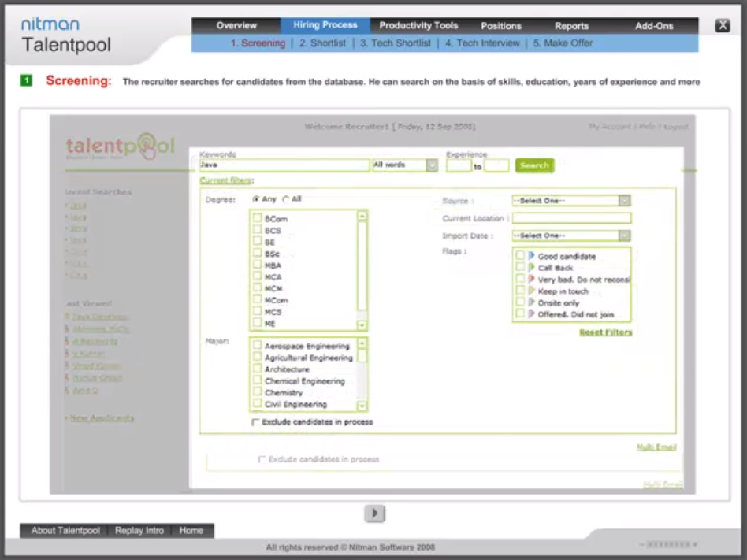The width and height of the screenshot is (747, 560).
Task: Select step 4. Tech Interview
Action: [482, 43]
